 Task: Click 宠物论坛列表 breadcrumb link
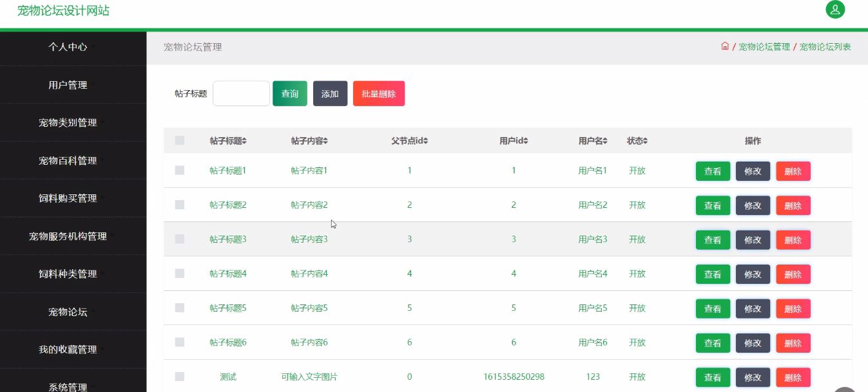point(825,47)
